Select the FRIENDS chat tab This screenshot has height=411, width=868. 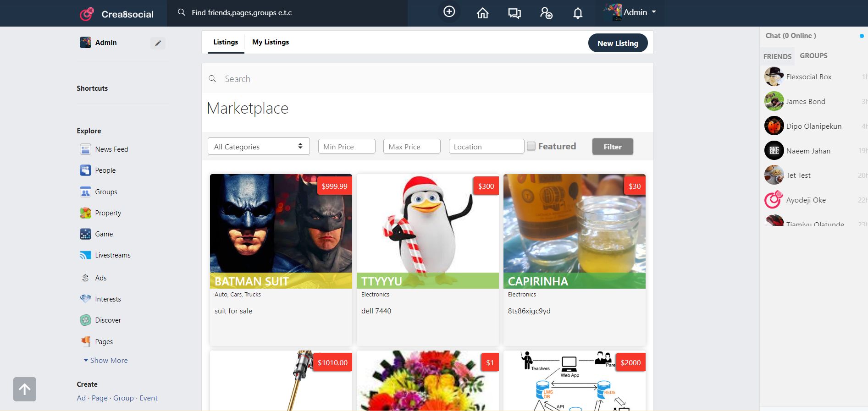(777, 56)
